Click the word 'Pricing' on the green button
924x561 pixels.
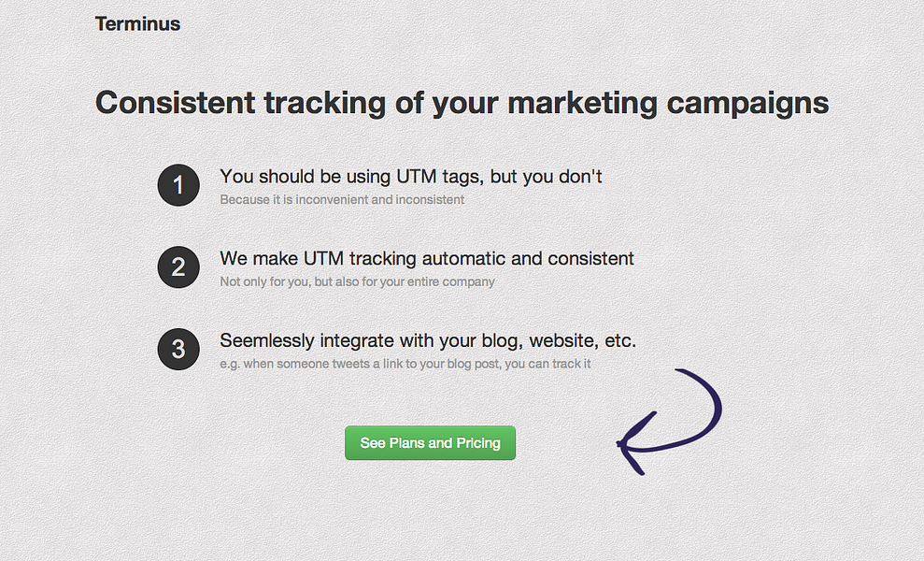coord(478,443)
